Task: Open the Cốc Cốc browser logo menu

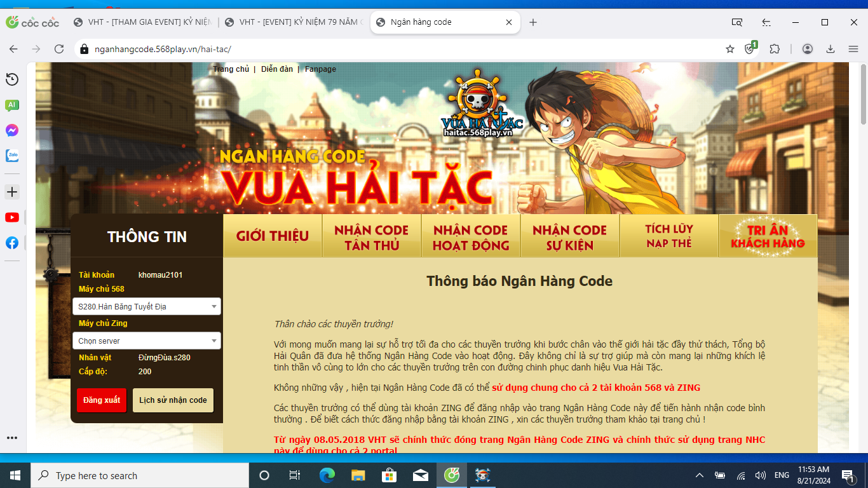Action: pyautogui.click(x=32, y=22)
